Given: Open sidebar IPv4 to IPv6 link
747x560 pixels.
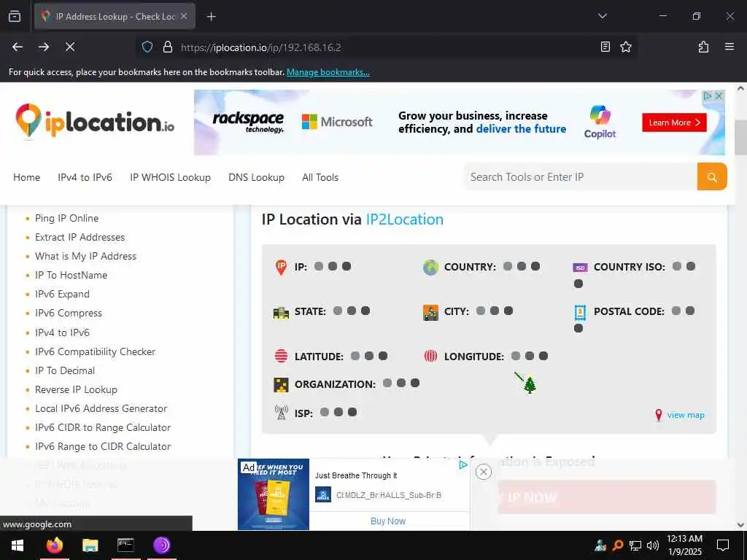Looking at the screenshot, I should pos(62,332).
